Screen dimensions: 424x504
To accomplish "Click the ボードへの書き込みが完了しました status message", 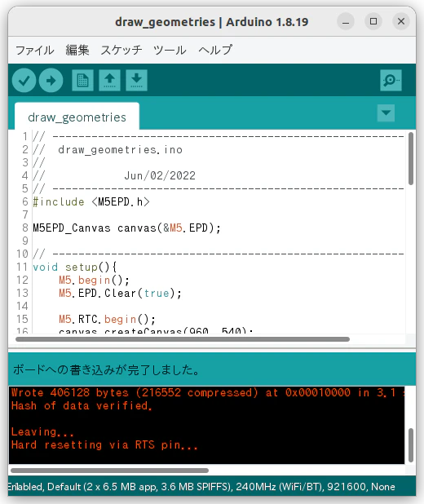I will (106, 370).
